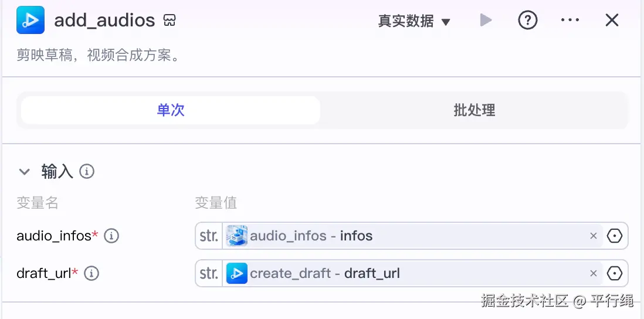Click hexagon variable icon for draft_url row
644x319 pixels.
coord(615,273)
